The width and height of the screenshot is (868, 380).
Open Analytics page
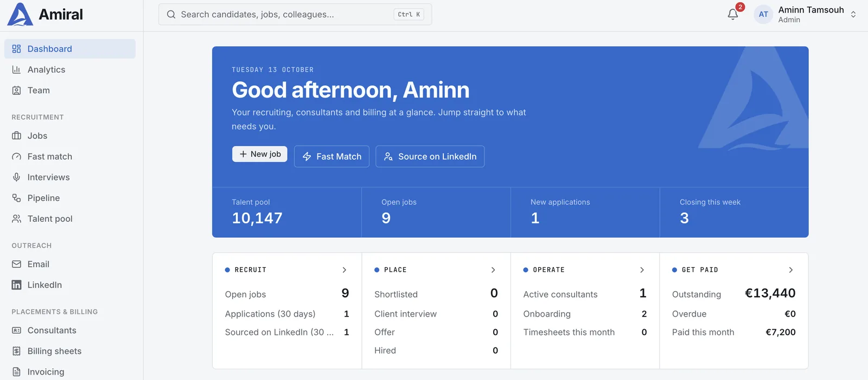tap(70, 69)
